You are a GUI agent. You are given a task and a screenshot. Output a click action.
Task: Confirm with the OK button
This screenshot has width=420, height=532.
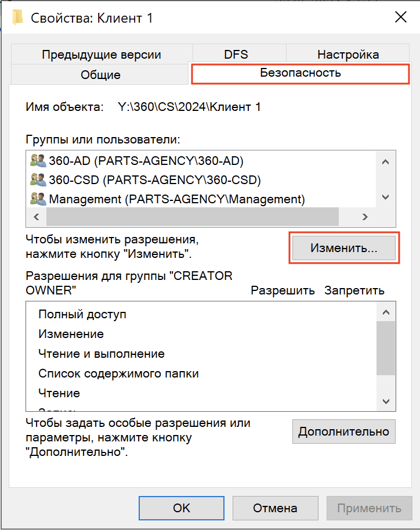(x=182, y=508)
